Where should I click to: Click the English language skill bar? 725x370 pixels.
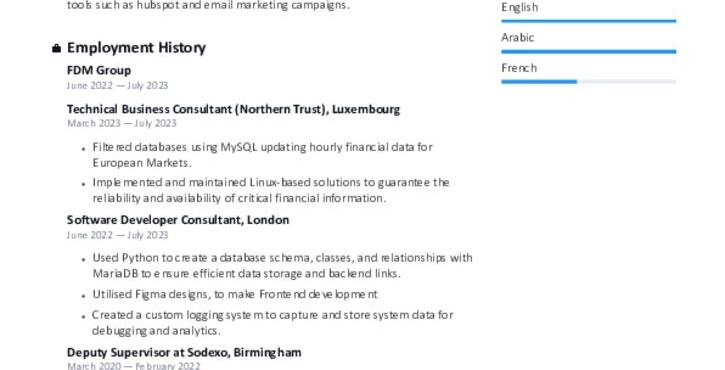(589, 21)
